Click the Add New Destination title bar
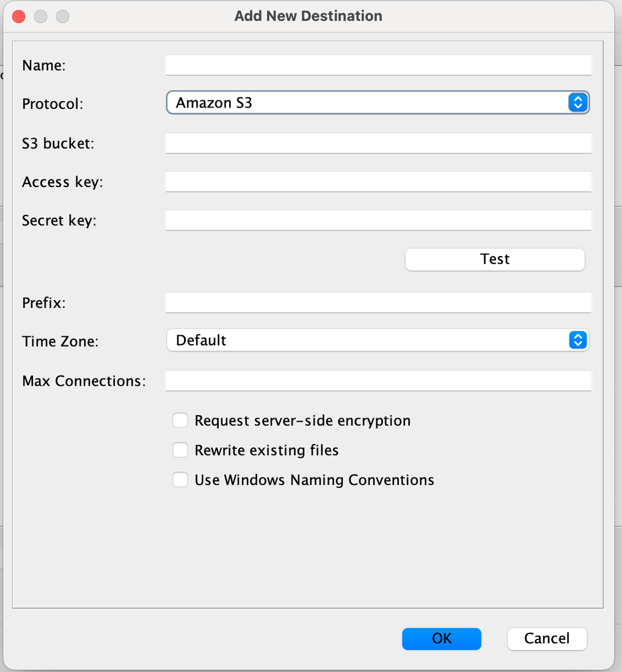 coord(309,17)
